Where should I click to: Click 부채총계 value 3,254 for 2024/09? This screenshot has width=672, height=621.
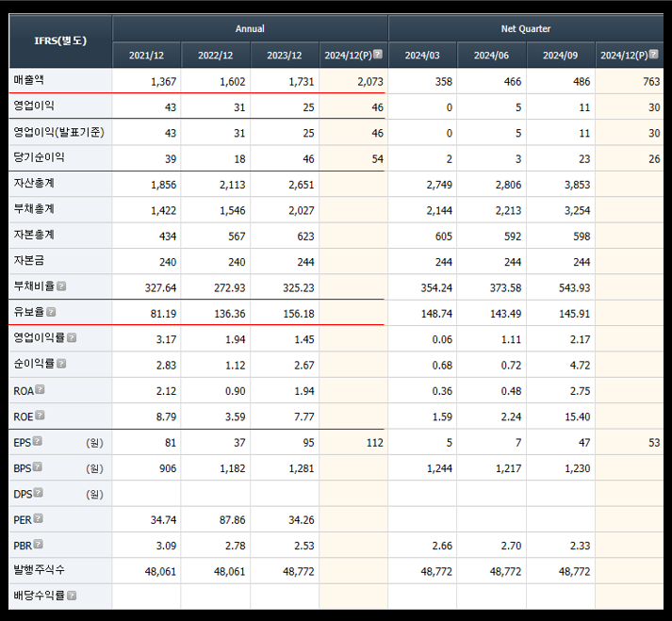click(578, 210)
